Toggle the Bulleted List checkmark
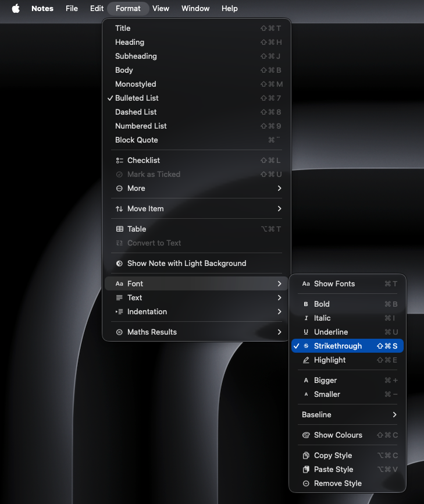 coord(110,98)
